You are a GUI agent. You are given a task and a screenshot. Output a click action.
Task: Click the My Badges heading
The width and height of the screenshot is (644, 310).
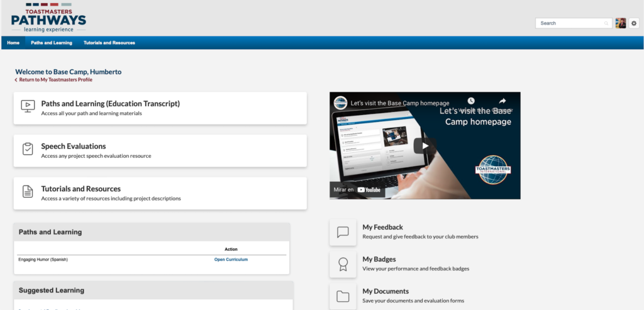(x=379, y=259)
